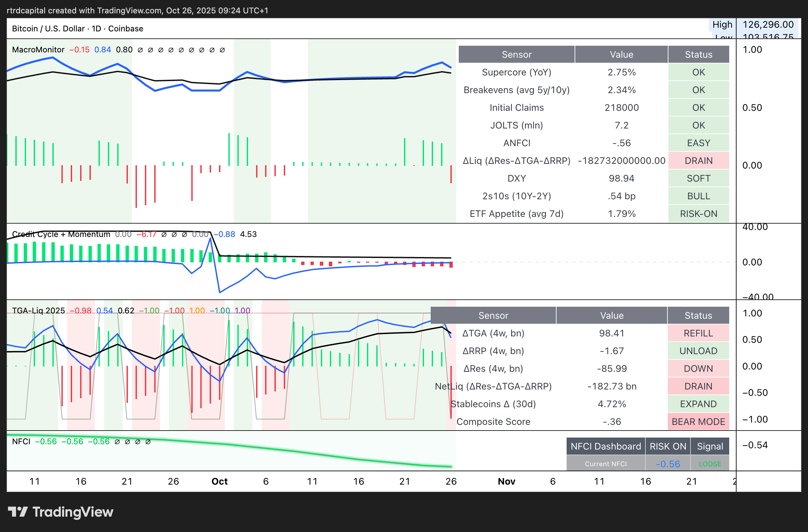The width and height of the screenshot is (808, 532).
Task: Click the REFILL status for ΔTGA
Action: coord(698,333)
